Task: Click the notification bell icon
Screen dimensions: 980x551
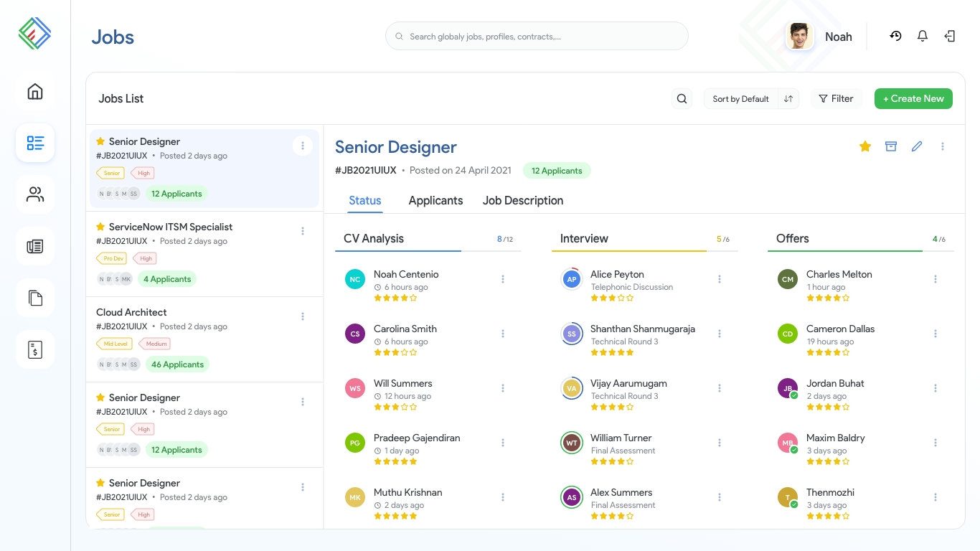Action: coord(923,36)
